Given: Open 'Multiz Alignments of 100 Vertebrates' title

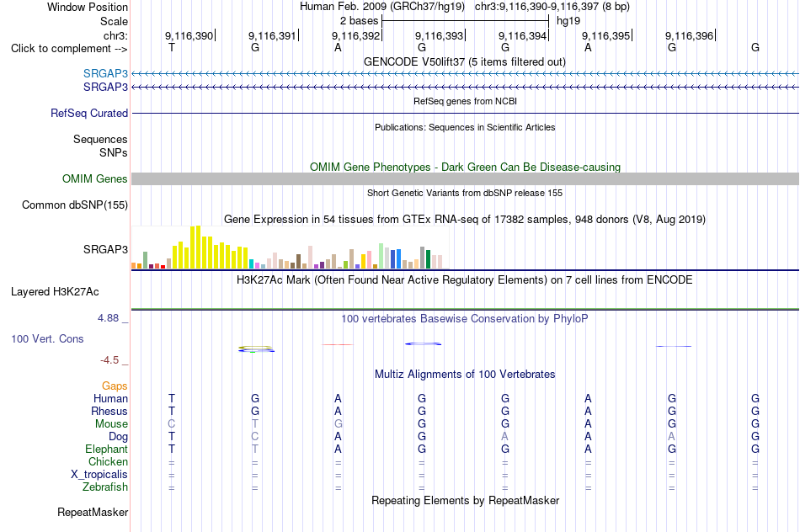Looking at the screenshot, I should point(465,375).
